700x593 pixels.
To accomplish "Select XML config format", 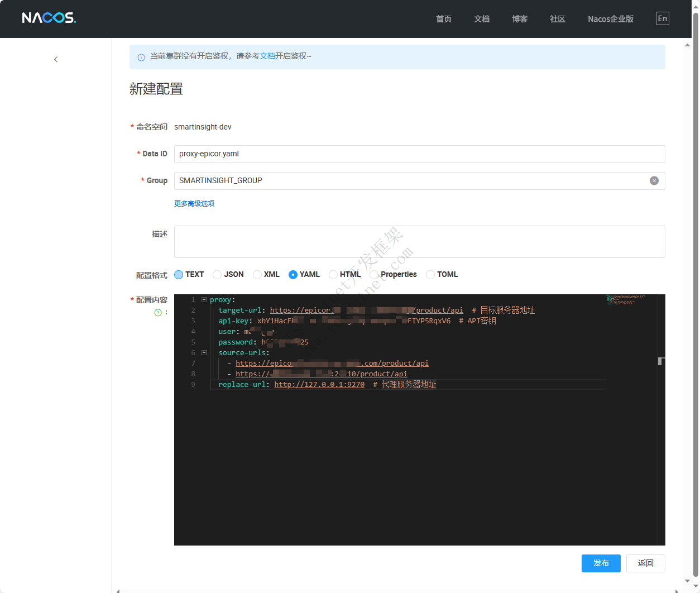I will point(257,275).
